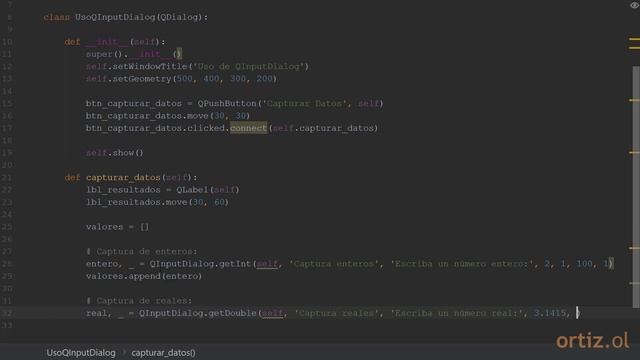Screen dimensions: 640x360
Task: Click 'QPushButton' in line 15
Action: click(227, 103)
